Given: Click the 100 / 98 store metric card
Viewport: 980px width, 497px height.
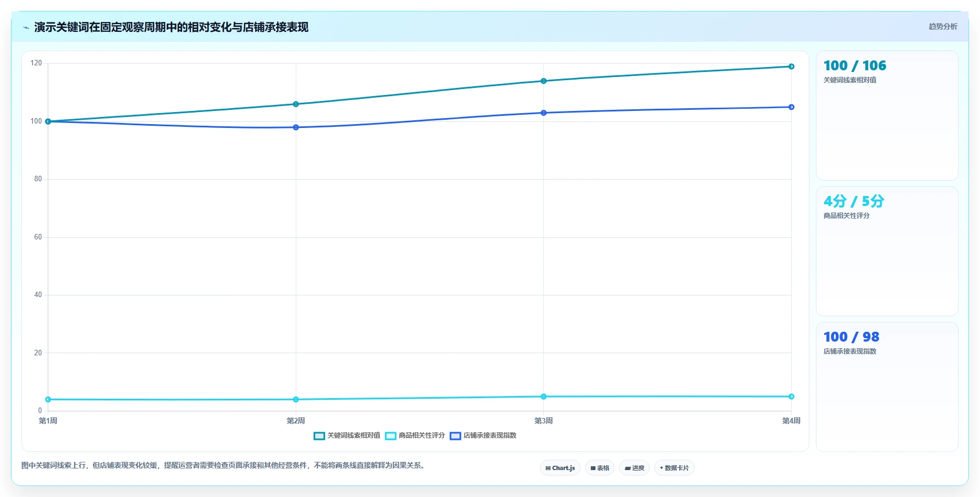Looking at the screenshot, I should coord(887,387).
